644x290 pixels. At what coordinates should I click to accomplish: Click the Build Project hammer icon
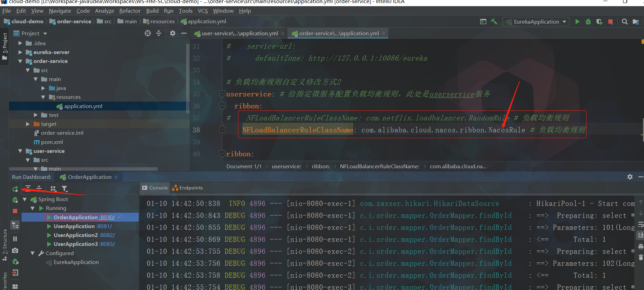click(x=494, y=22)
